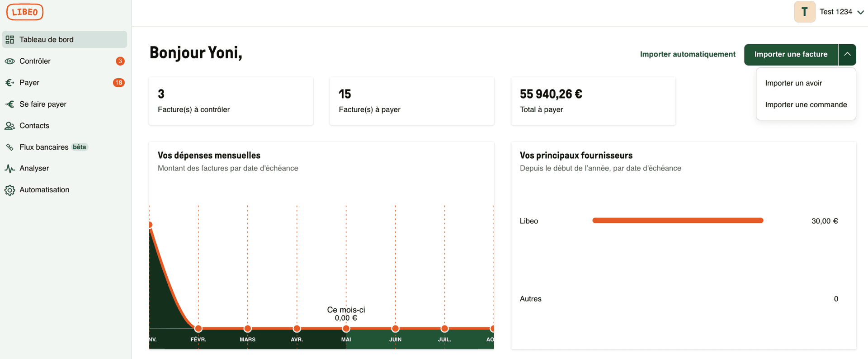Open the 3 Facture(s) à contrôler card

pyautogui.click(x=231, y=101)
